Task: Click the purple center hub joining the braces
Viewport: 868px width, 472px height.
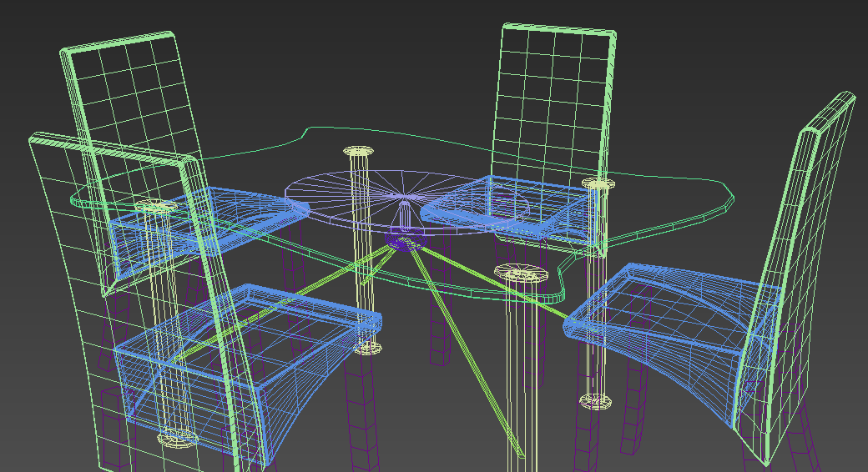Action: pos(403,243)
